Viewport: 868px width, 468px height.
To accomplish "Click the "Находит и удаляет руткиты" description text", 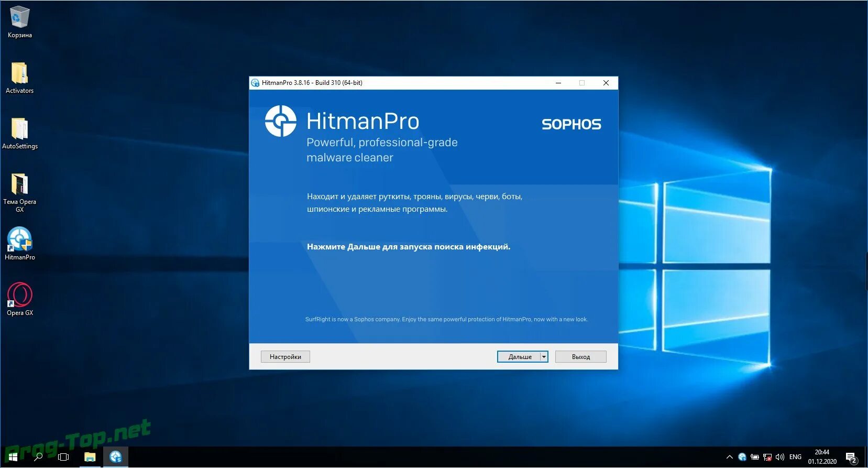I will point(414,203).
